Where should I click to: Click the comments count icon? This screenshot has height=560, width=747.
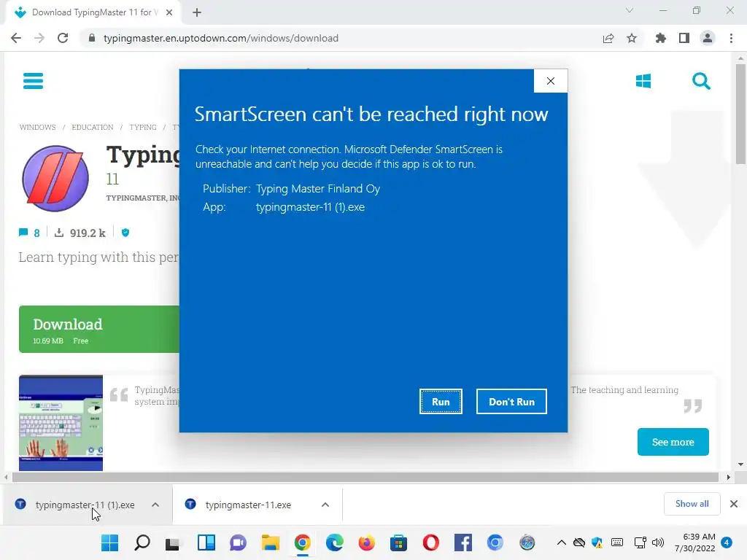tap(23, 233)
